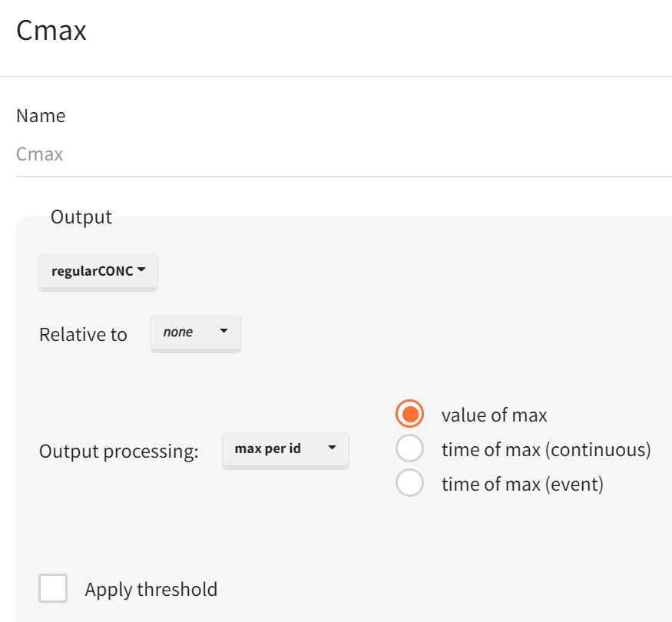Select the value of max radio button

coord(410,415)
